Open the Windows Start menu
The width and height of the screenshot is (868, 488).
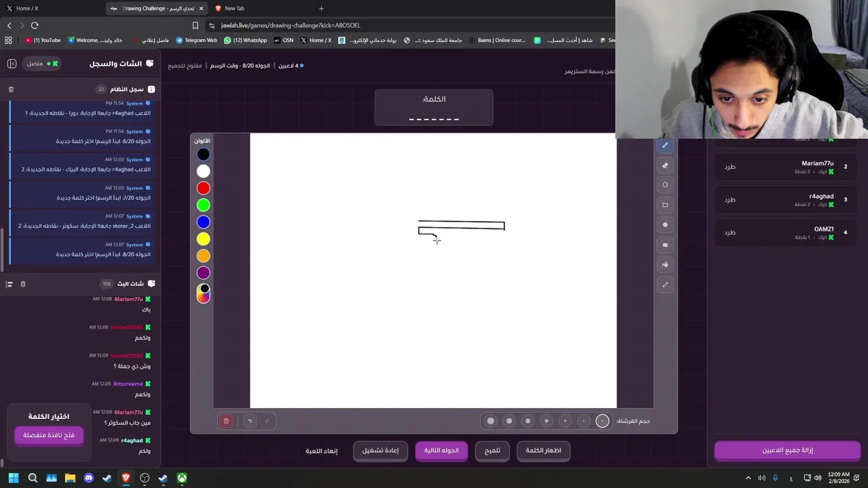[x=14, y=478]
